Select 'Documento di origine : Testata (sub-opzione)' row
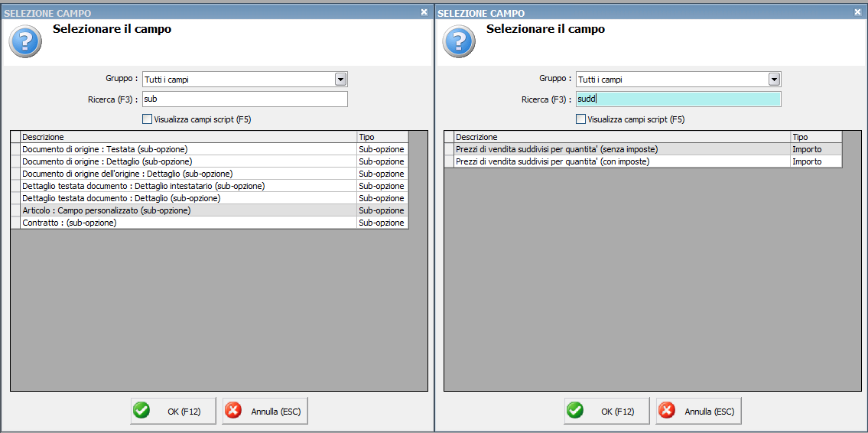 pos(210,149)
